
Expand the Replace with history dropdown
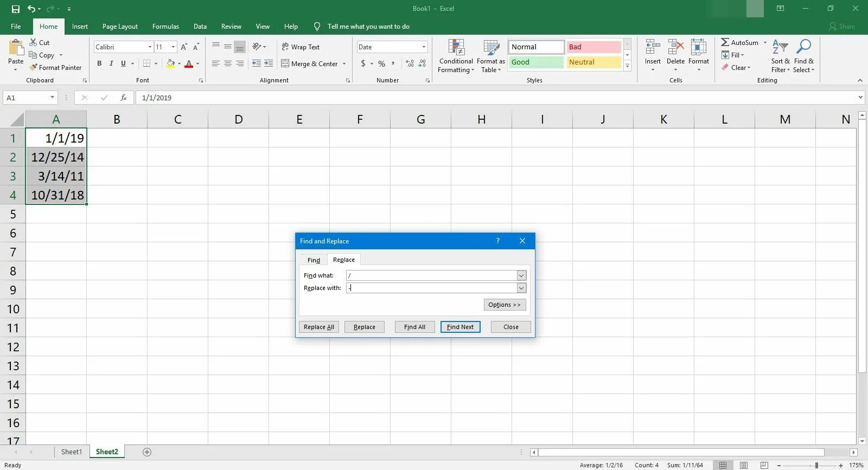pos(521,288)
